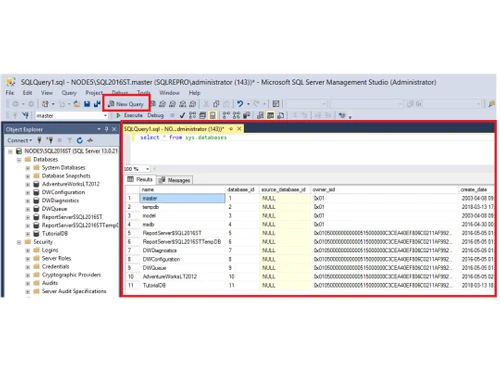The width and height of the screenshot is (500, 375).
Task: Refresh Object Explorer with refresh icon
Action: 80,140
